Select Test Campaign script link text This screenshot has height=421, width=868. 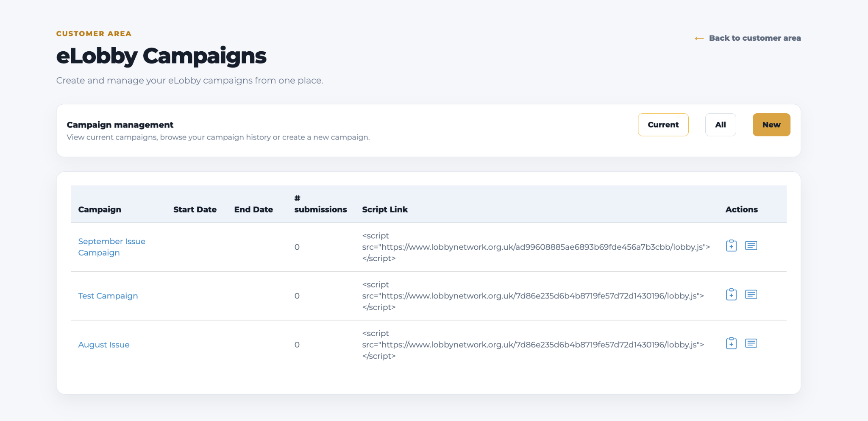533,296
